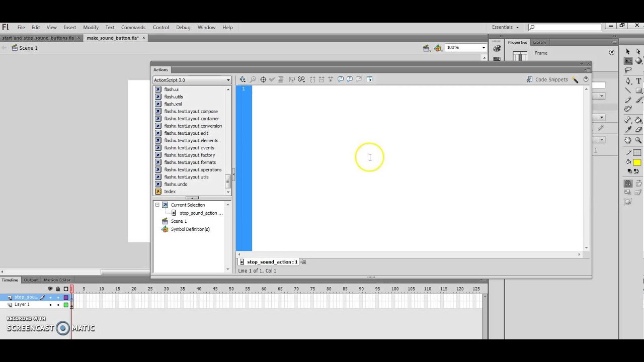Select the Lasso tool
This screenshot has width=644, height=362.
[x=628, y=70]
